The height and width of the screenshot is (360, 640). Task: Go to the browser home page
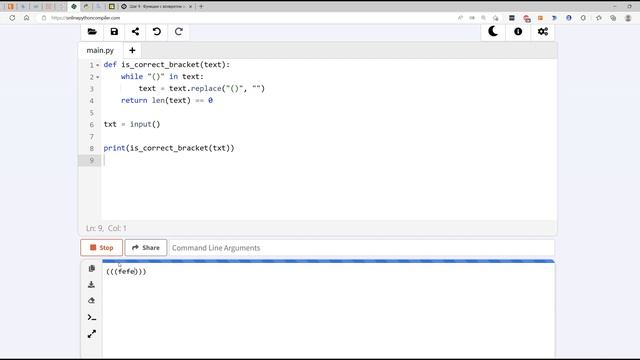[27, 18]
